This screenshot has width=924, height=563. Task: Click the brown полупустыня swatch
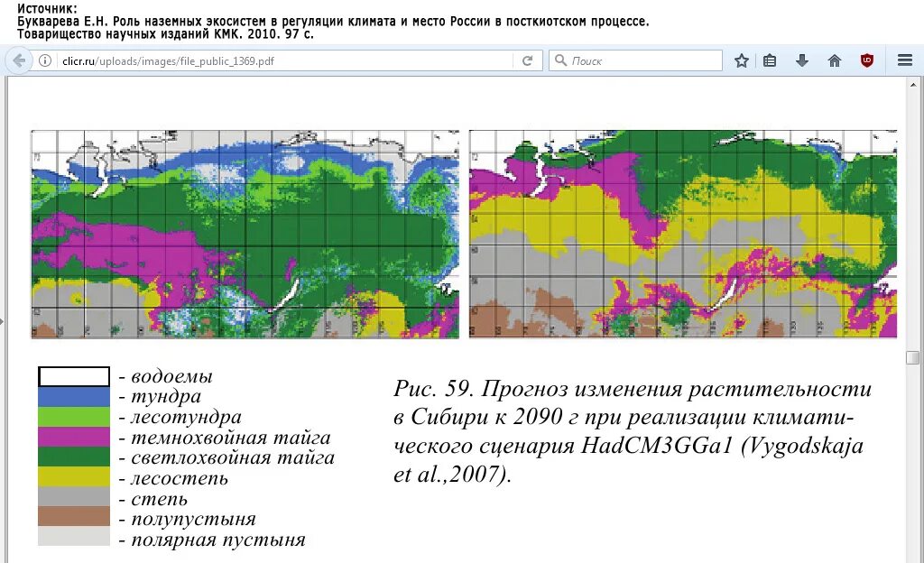click(x=74, y=516)
